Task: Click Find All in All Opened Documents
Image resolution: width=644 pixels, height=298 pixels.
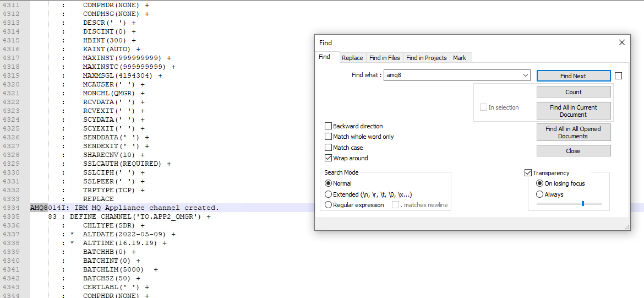Action: pyautogui.click(x=574, y=132)
